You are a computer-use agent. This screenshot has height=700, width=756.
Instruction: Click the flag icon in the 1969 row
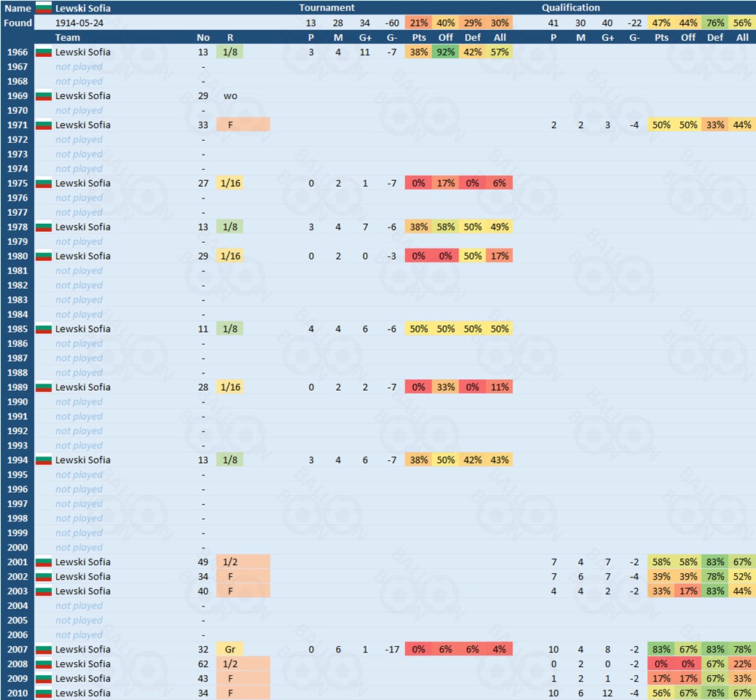(x=44, y=96)
